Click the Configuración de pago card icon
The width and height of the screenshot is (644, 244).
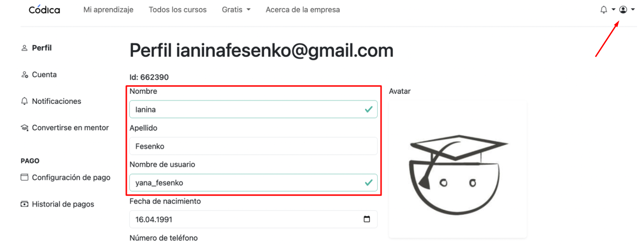click(25, 177)
